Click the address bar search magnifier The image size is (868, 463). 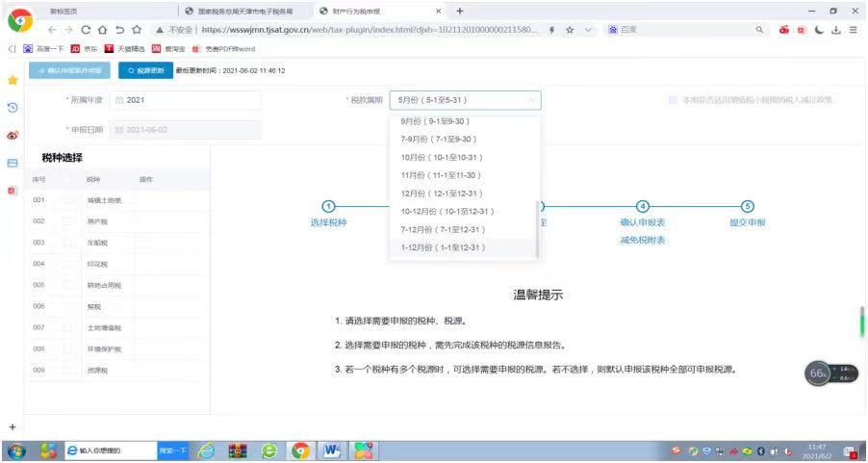[x=759, y=30]
